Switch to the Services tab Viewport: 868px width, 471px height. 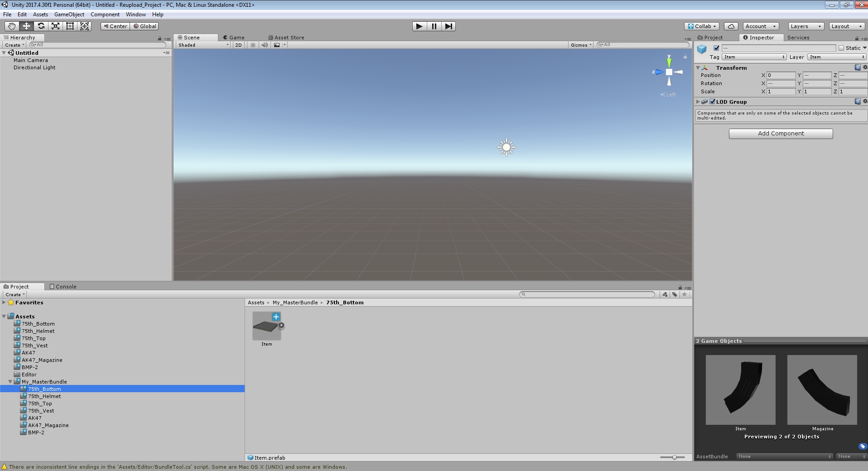798,38
